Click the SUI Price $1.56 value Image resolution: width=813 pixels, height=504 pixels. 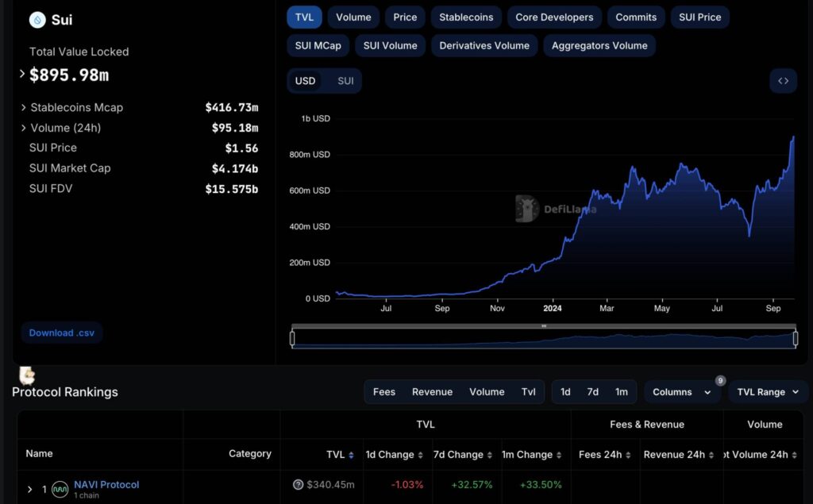click(241, 148)
